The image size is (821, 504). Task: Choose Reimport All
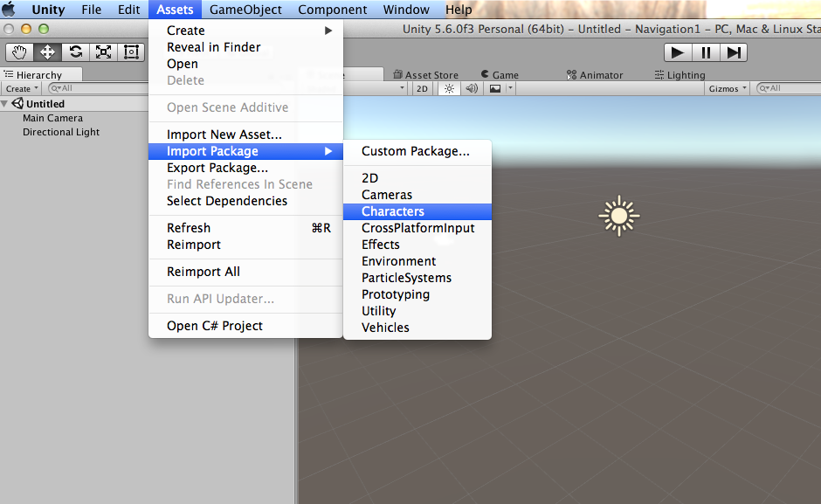click(245, 272)
